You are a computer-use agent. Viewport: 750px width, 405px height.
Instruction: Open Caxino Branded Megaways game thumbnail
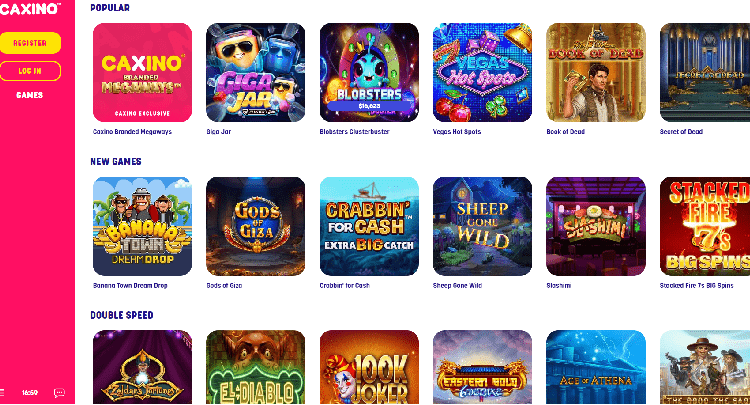[x=143, y=73]
